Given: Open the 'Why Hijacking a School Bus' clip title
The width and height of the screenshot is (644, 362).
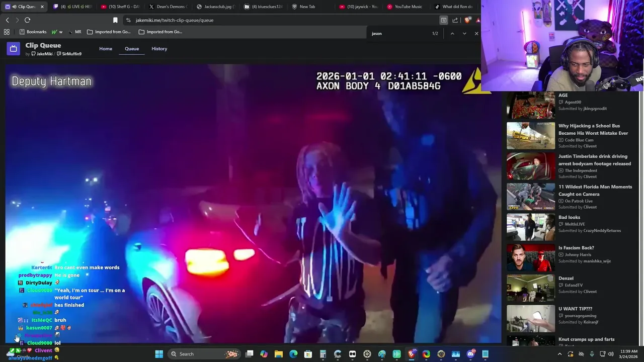Looking at the screenshot, I should point(593,129).
